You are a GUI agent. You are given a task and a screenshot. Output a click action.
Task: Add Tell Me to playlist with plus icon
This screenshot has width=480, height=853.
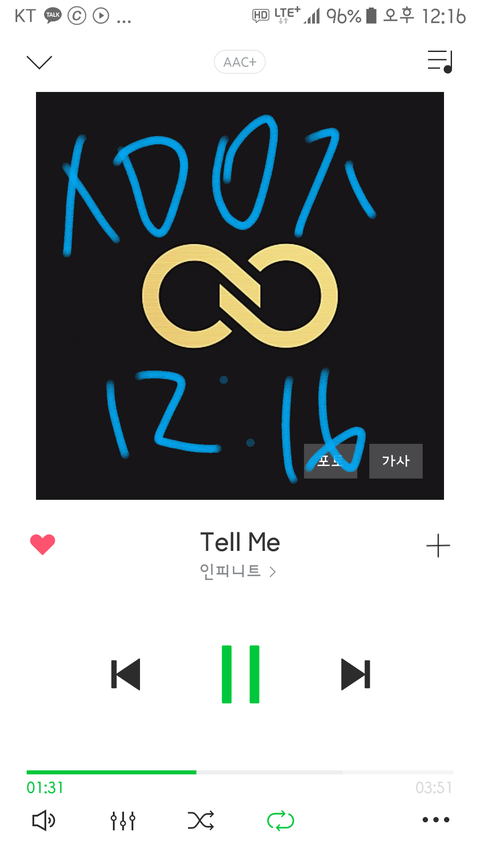pos(438,546)
